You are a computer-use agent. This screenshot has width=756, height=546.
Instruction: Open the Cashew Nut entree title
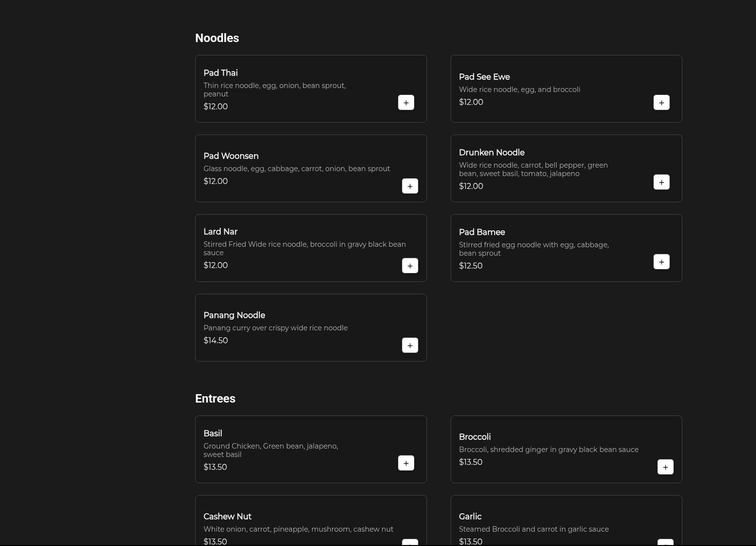(x=227, y=516)
